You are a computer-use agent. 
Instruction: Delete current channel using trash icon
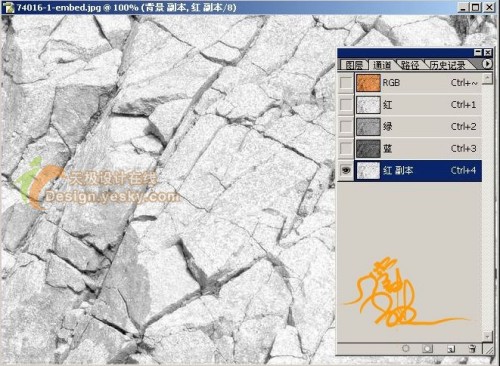472,349
